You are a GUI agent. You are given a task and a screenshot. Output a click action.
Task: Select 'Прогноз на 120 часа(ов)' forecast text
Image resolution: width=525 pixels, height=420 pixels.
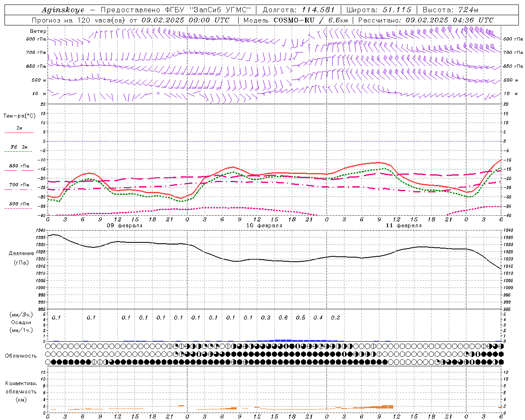(79, 20)
